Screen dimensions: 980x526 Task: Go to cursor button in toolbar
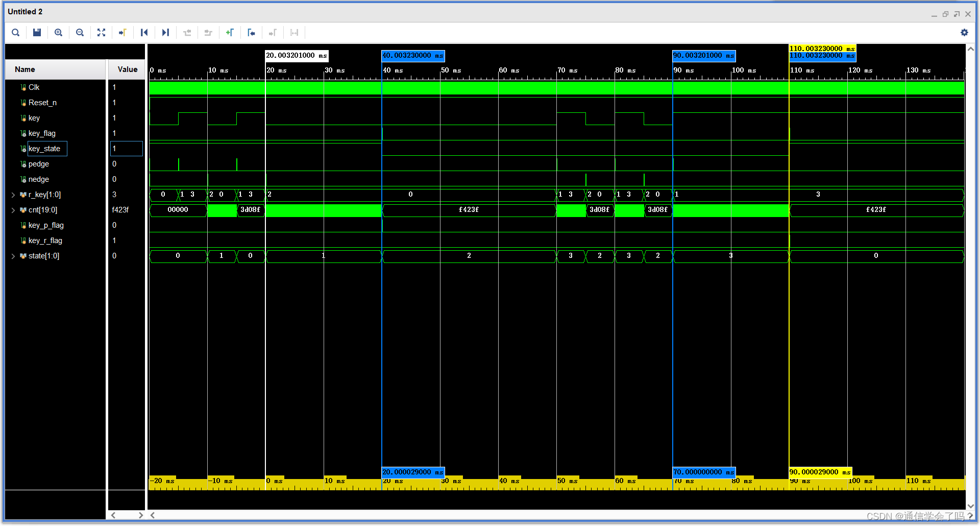[122, 33]
